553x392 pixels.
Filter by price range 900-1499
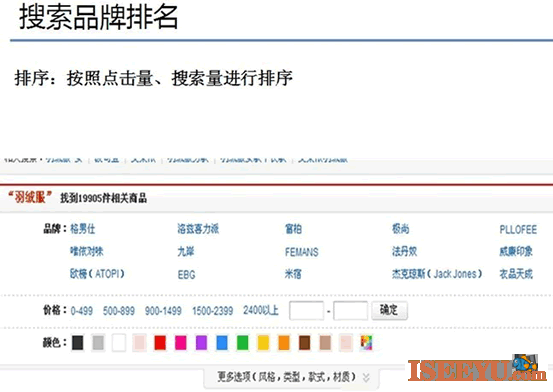point(163,311)
